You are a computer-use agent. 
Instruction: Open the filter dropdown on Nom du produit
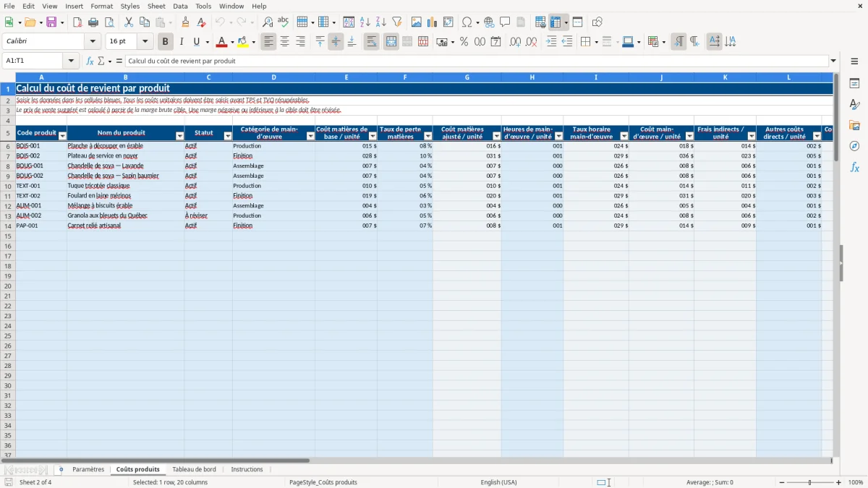(180, 136)
